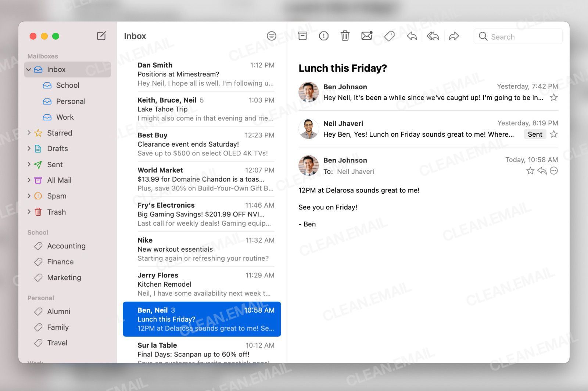The width and height of the screenshot is (588, 391).
Task: Collapse the Inbox mailbox
Action: 29,69
